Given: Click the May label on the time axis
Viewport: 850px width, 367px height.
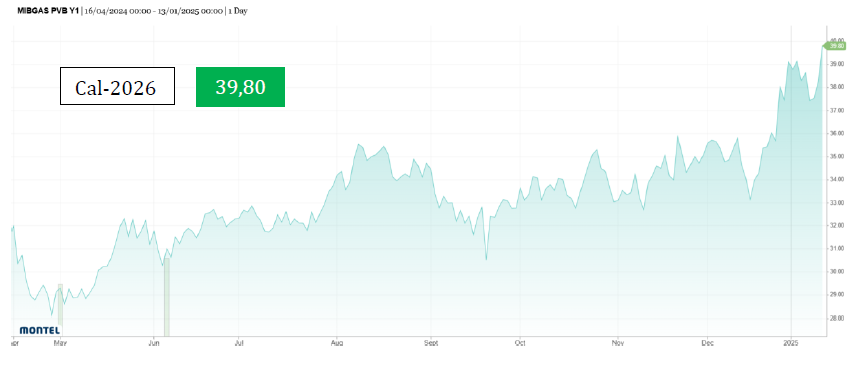Looking at the screenshot, I should (x=60, y=343).
